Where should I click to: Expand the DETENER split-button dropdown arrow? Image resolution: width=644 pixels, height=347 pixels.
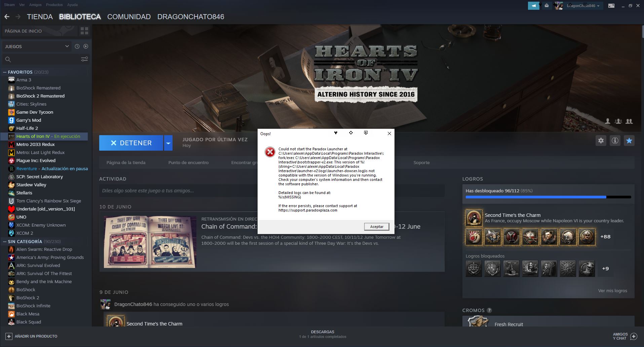(168, 143)
